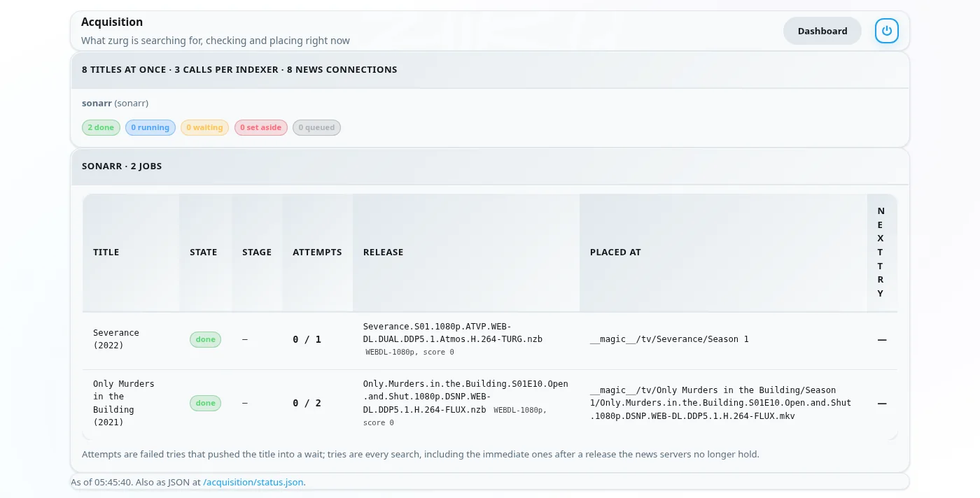Image resolution: width=980 pixels, height=498 pixels.
Task: Click the '0 / 2' attempts value
Action: [307, 403]
